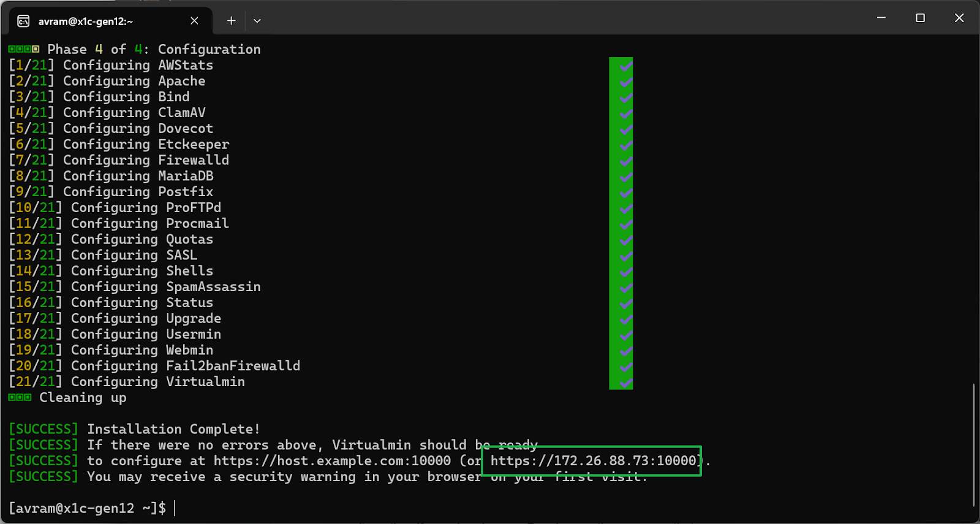
Task: Click the checkmark beside Configuring SpamAssassin
Action: click(x=625, y=288)
